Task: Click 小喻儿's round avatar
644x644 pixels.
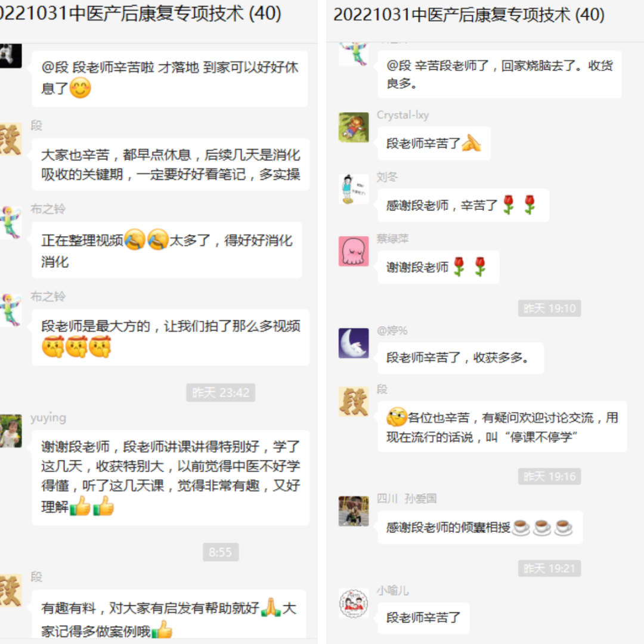Action: click(x=353, y=603)
